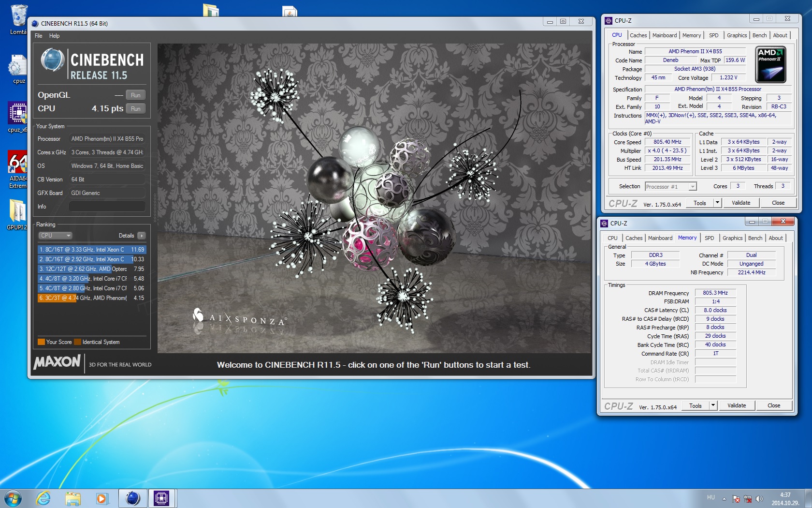
Task: Expand ranking Details arrow button
Action: 141,236
